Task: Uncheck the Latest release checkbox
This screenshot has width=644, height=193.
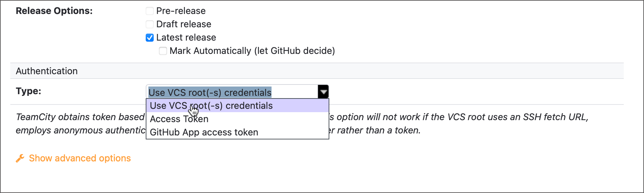Action: [150, 38]
